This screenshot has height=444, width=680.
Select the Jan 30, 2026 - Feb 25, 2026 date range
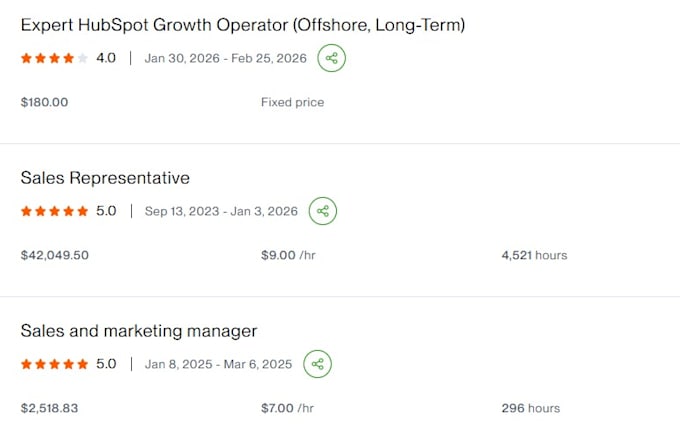pos(226,58)
